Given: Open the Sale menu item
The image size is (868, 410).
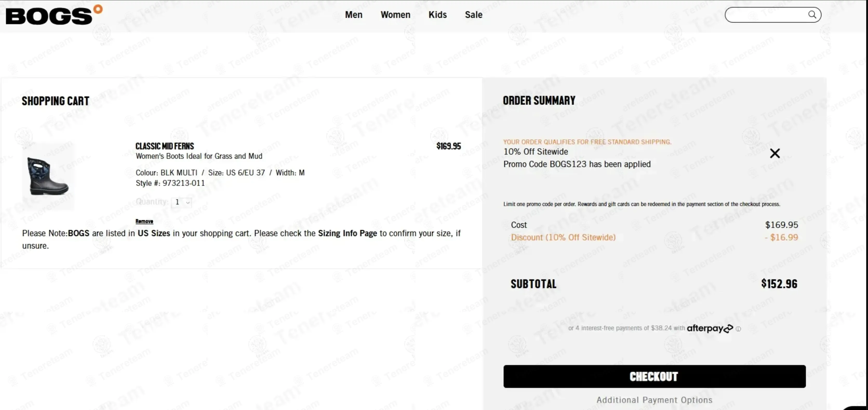Looking at the screenshot, I should click(x=473, y=15).
